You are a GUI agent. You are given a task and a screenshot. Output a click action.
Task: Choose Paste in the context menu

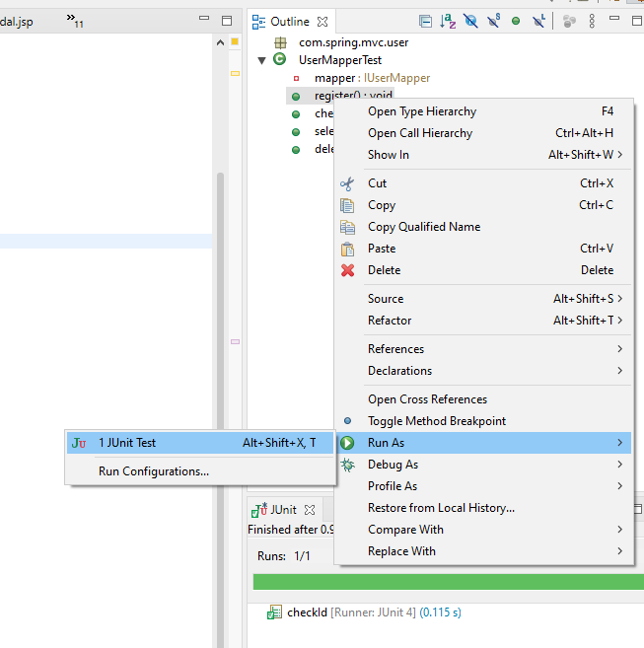(x=483, y=249)
